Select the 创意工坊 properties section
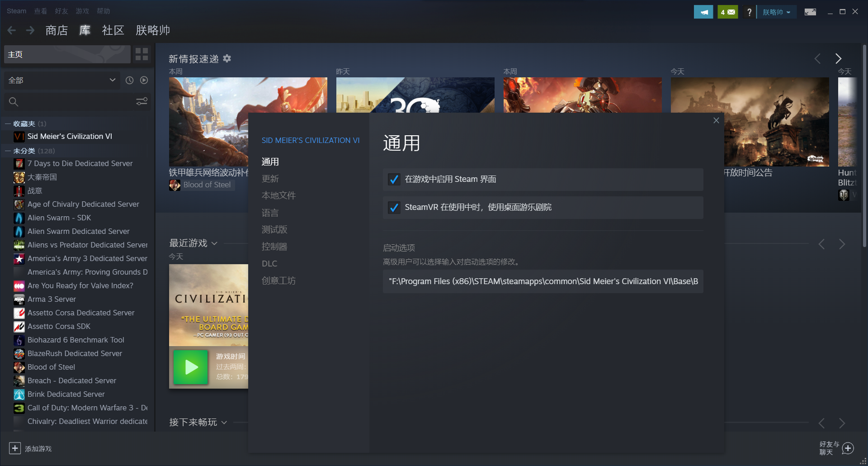This screenshot has width=868, height=466. pyautogui.click(x=278, y=281)
